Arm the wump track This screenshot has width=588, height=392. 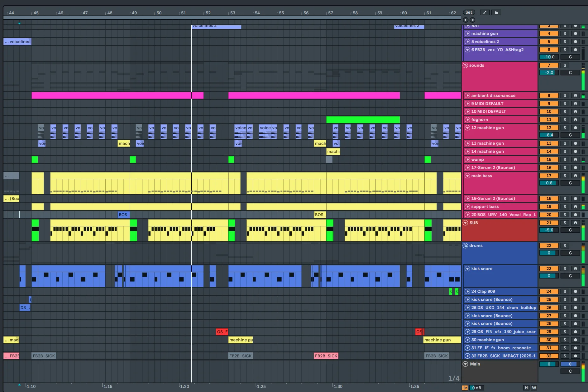(x=575, y=160)
